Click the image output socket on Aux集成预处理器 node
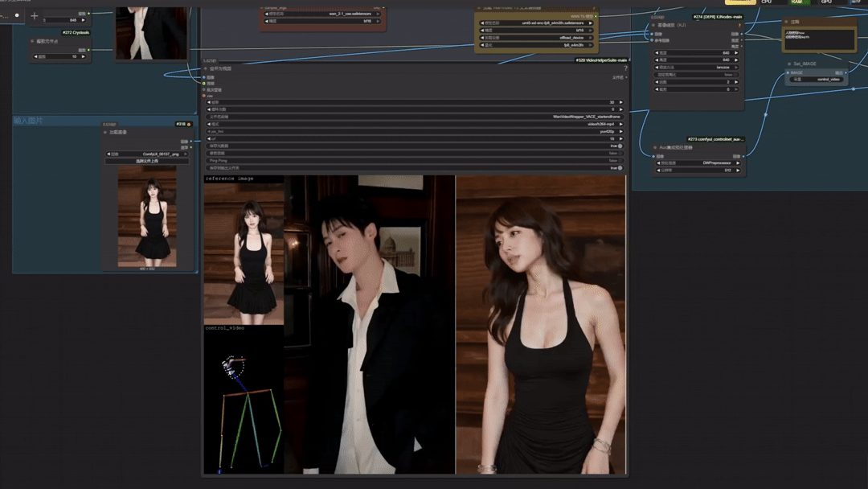 point(743,157)
